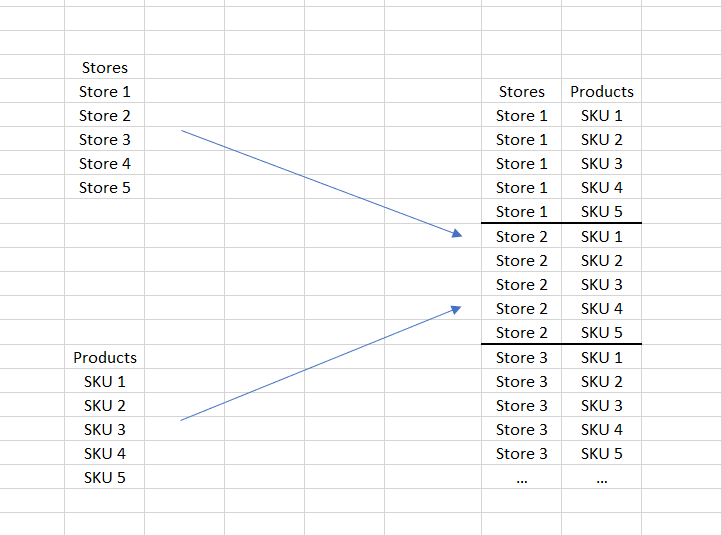
Task: Select the Products header of the standalone SKU list
Action: click(105, 358)
